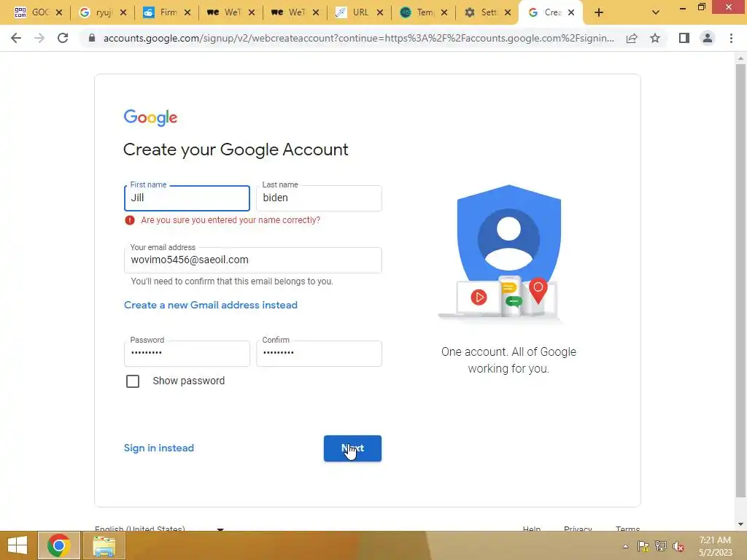The image size is (747, 560).
Task: Click the page vertical scrollbar
Action: (740, 281)
